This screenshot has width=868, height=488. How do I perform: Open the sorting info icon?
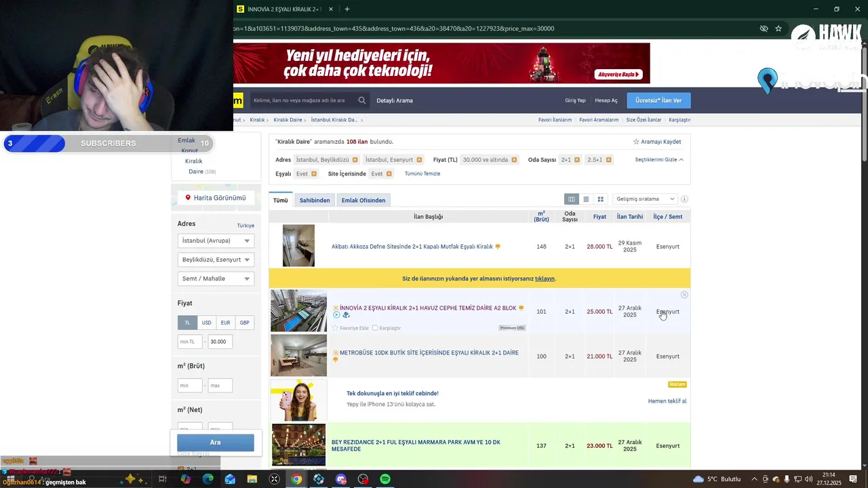point(684,199)
